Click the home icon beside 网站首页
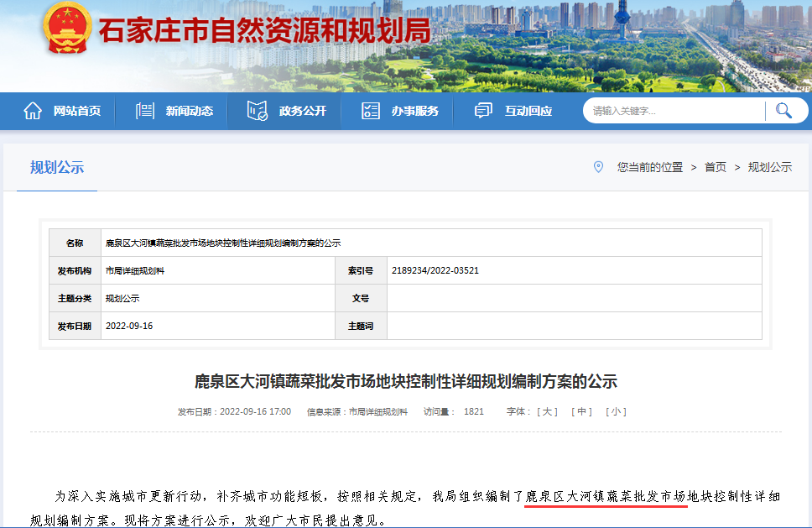The width and height of the screenshot is (812, 528). point(33,111)
